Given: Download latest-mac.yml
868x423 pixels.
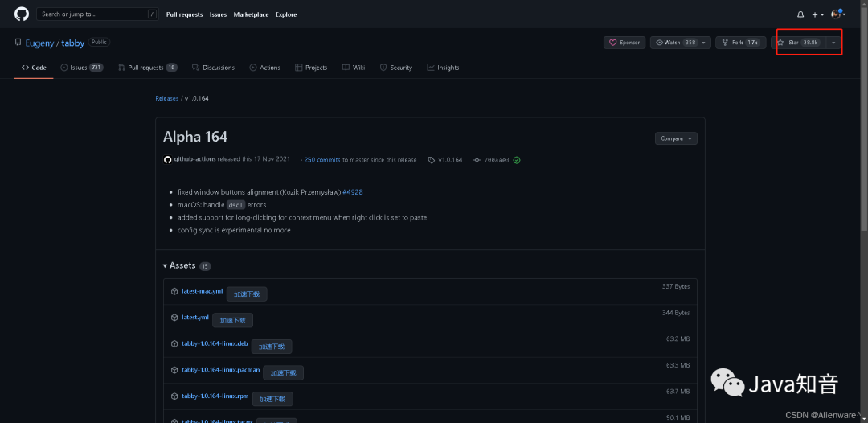Looking at the screenshot, I should click(202, 290).
